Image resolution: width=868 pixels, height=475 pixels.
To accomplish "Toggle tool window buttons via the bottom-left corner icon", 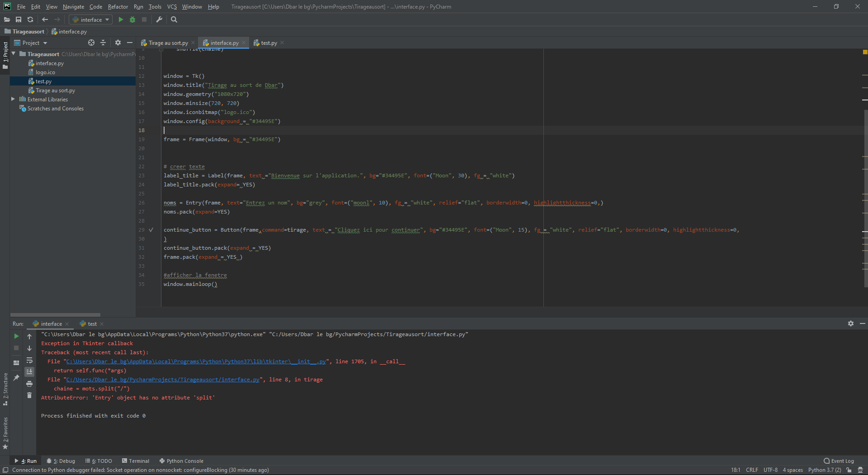I will (5, 470).
